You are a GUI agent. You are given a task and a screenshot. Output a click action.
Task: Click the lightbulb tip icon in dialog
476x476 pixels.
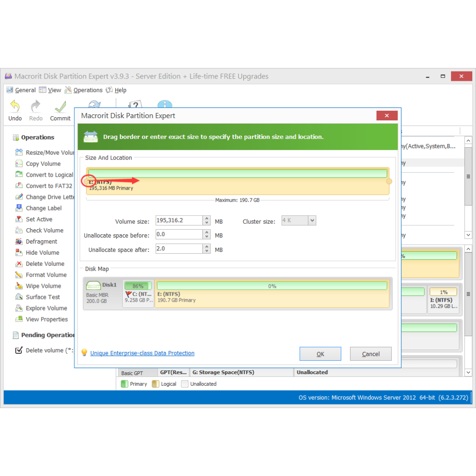(85, 352)
